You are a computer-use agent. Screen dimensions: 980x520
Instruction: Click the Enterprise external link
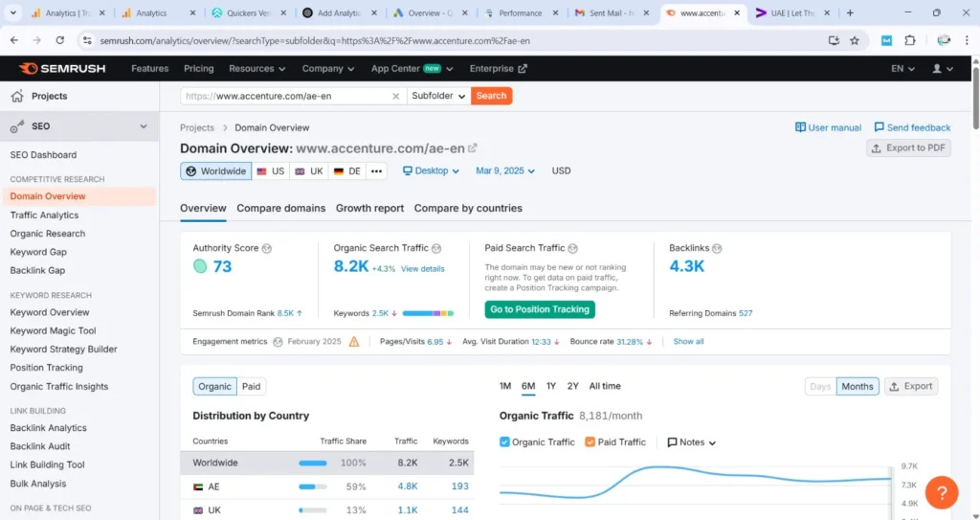pos(498,68)
